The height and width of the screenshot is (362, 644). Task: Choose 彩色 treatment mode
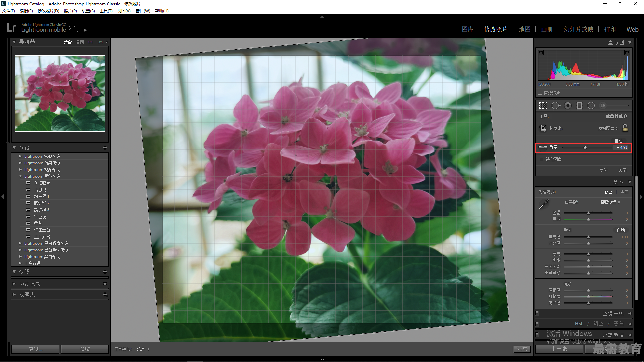[x=608, y=192]
